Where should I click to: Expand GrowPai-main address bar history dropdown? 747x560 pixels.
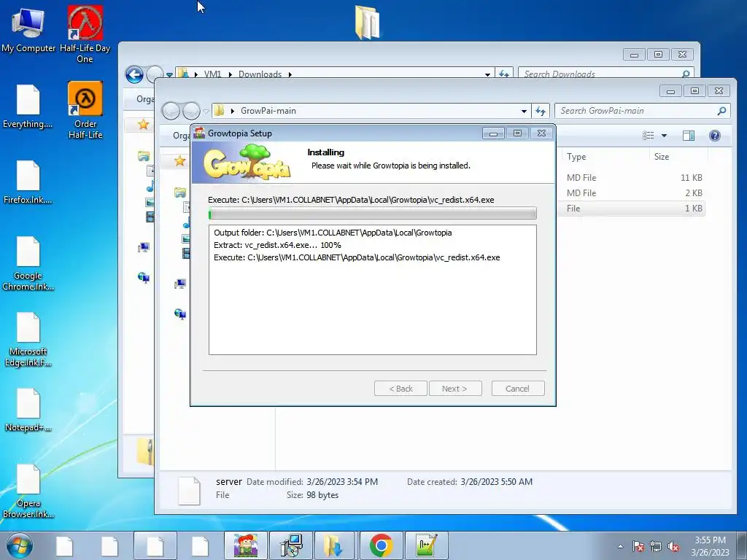(x=524, y=111)
